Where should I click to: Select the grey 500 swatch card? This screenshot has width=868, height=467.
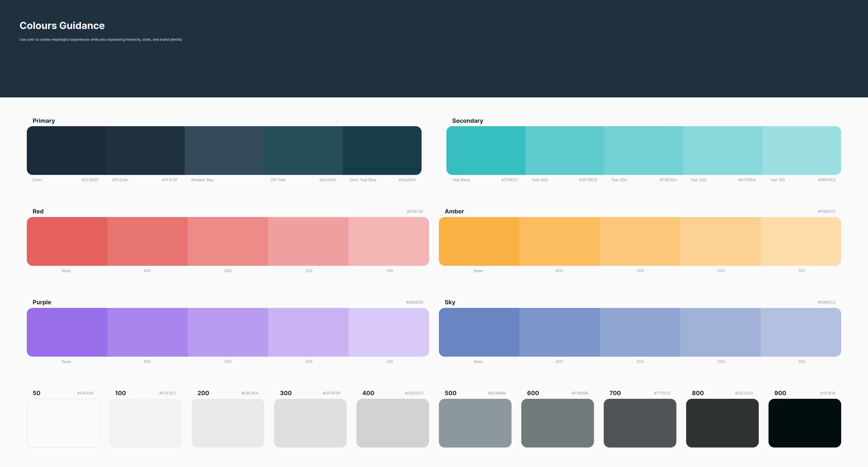click(475, 423)
